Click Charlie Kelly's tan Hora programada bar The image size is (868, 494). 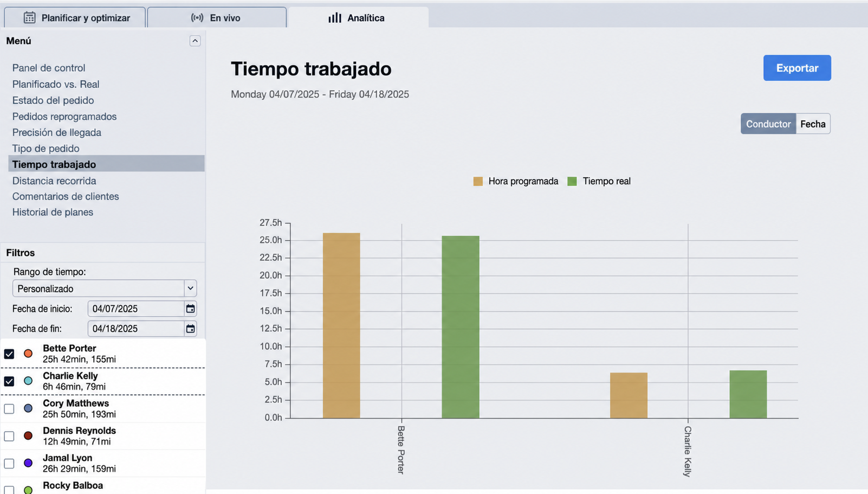click(x=629, y=395)
